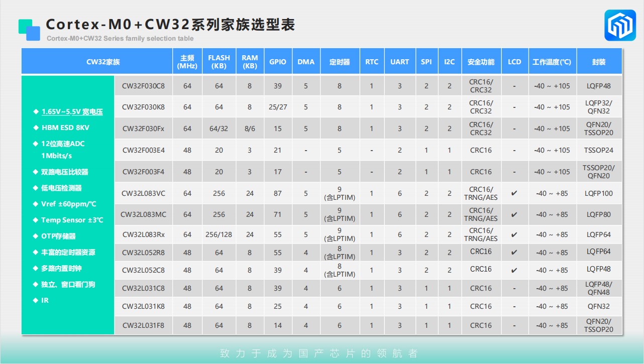
Task: Select the CW32F003E4 model cell
Action: pyautogui.click(x=144, y=150)
